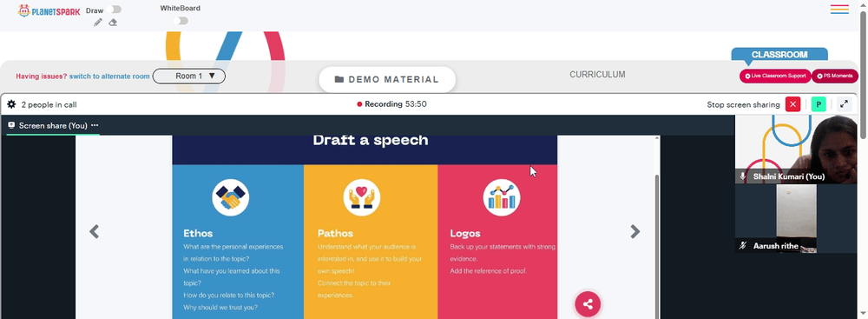Select the pencil draw tool
The height and width of the screenshot is (319, 868).
(98, 23)
